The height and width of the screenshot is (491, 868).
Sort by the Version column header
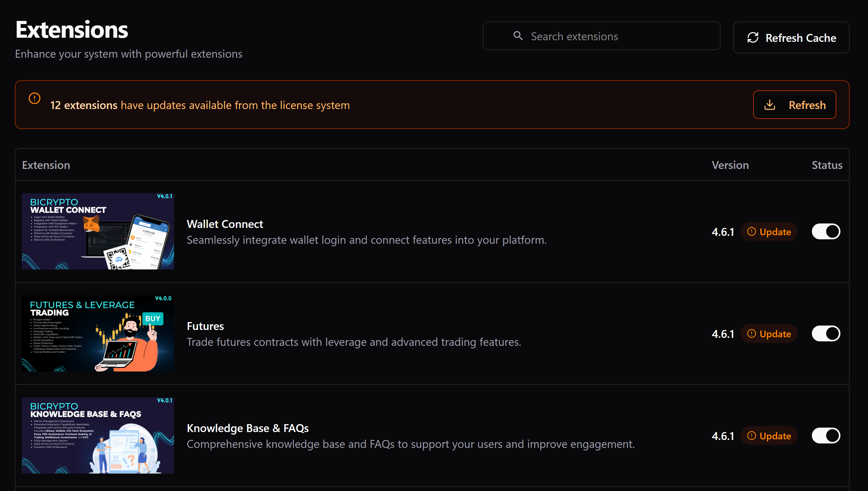(x=730, y=165)
